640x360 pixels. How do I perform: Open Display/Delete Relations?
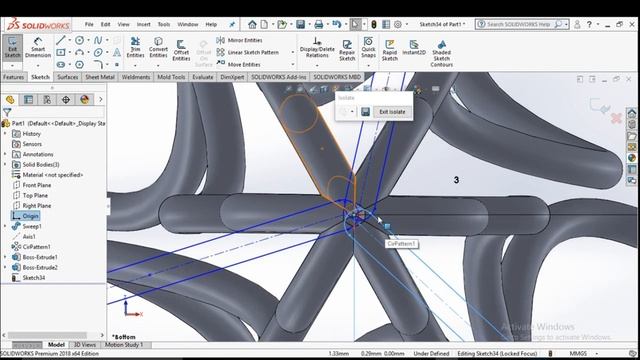tap(317, 47)
